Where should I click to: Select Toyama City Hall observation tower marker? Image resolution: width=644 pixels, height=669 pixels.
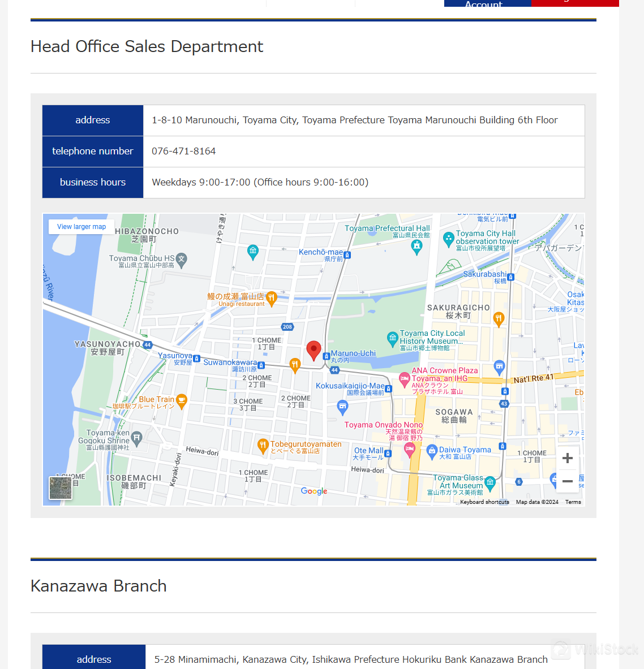(x=448, y=239)
